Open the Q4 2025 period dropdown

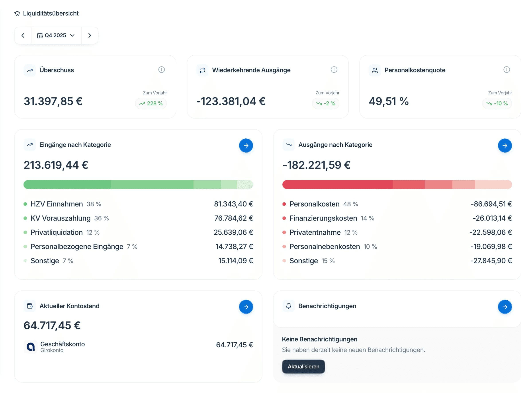pos(56,35)
